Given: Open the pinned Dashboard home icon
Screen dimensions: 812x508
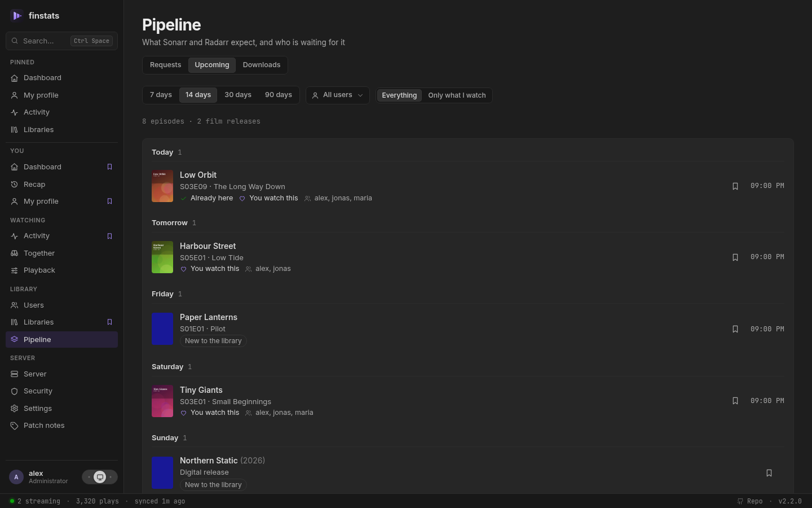Looking at the screenshot, I should [15, 78].
